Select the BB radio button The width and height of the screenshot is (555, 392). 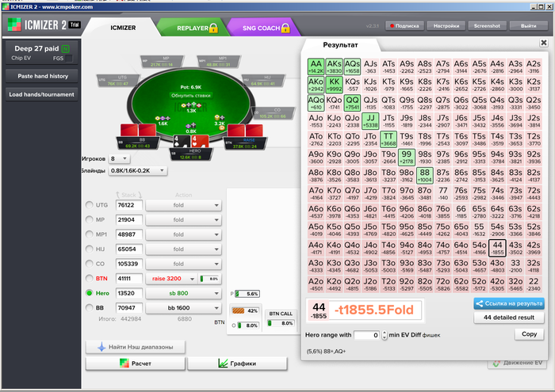pyautogui.click(x=89, y=308)
